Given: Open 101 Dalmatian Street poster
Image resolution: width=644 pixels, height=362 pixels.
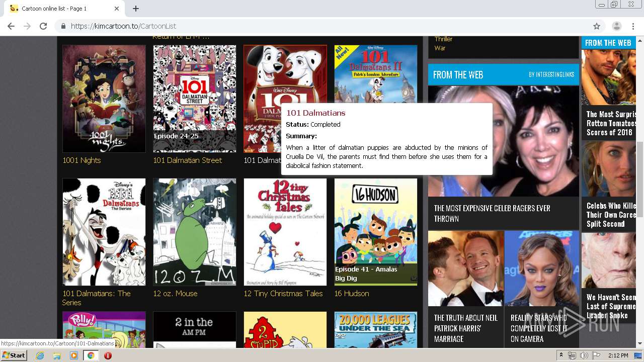Looking at the screenshot, I should (x=195, y=99).
